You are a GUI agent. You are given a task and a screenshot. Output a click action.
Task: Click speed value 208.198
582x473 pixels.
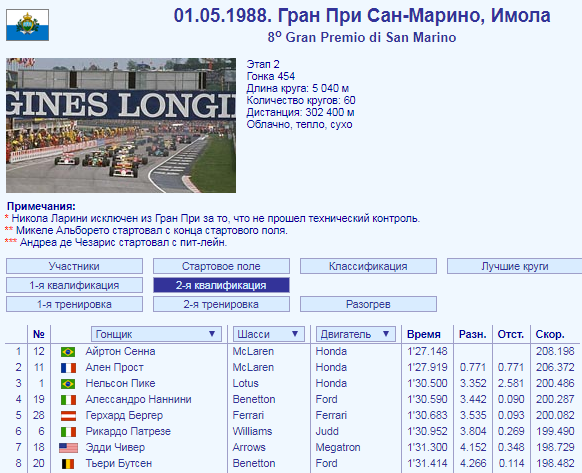(x=555, y=351)
